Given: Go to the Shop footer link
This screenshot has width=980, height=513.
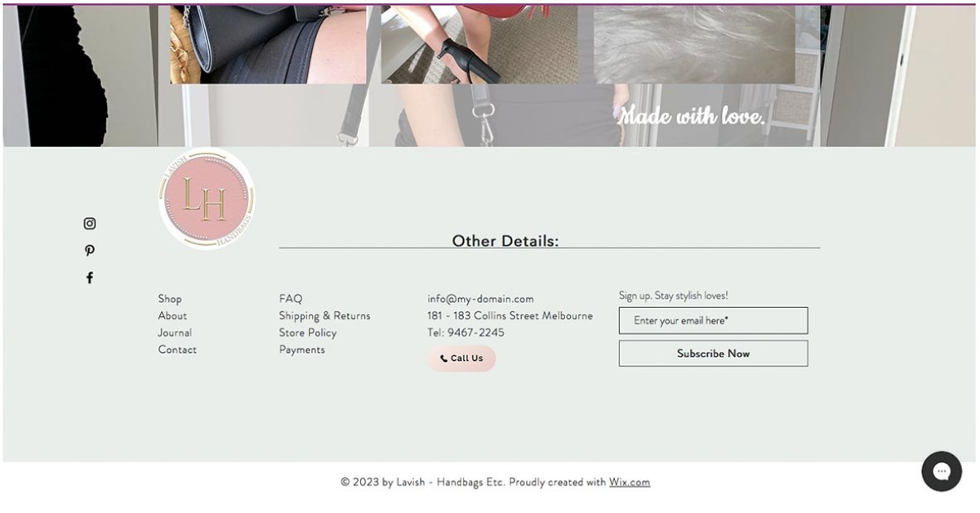Looking at the screenshot, I should [170, 299].
